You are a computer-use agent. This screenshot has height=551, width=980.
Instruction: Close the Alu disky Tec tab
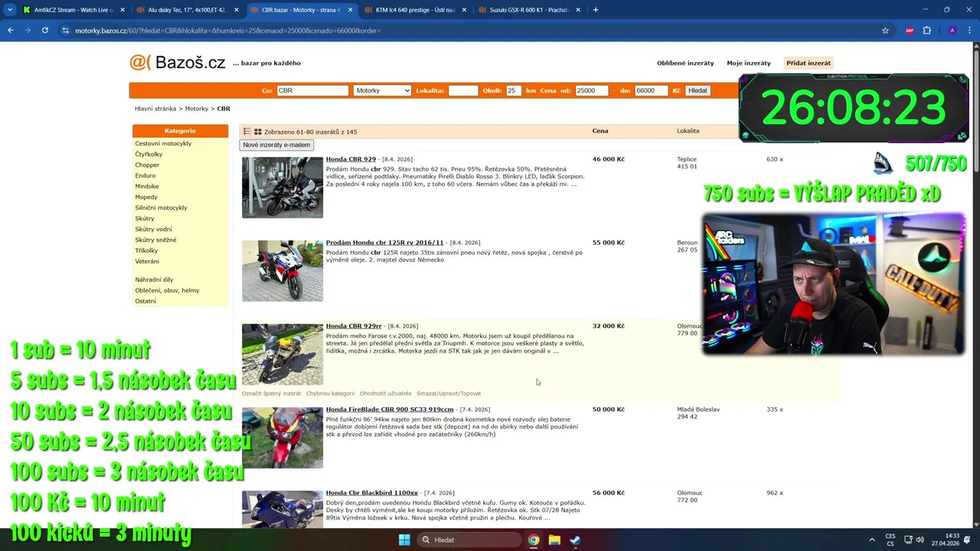coord(236,10)
